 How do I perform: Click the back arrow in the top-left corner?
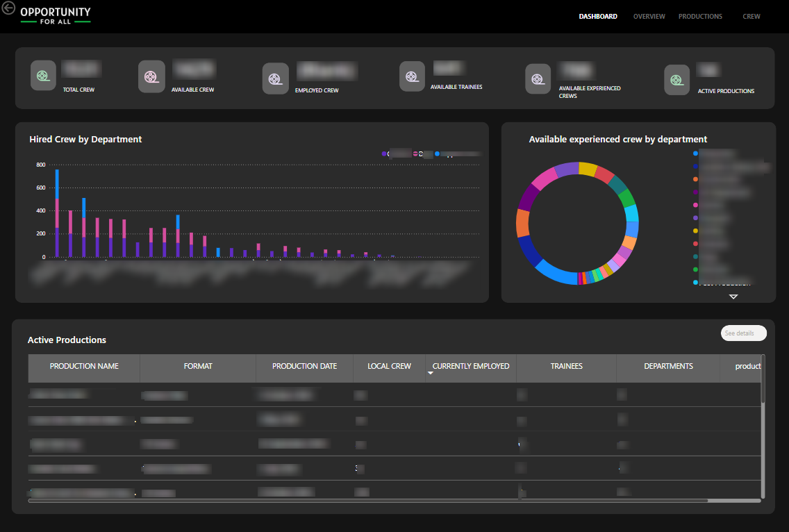coord(8,7)
